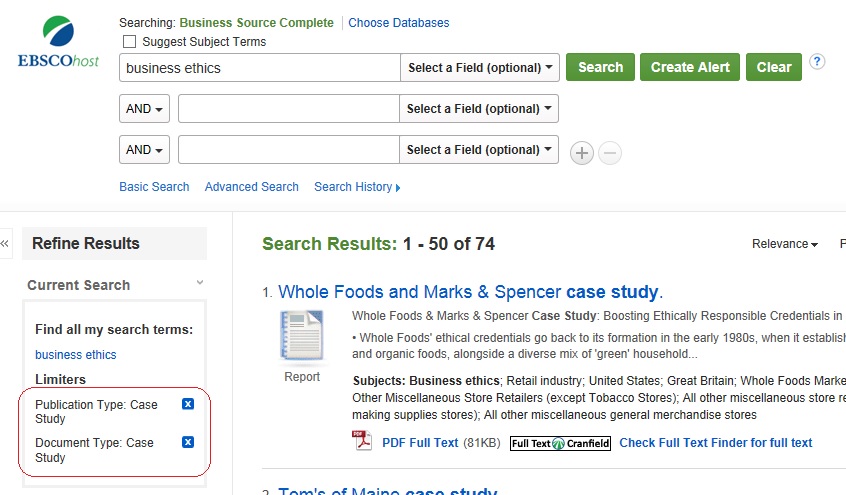Click the business ethics search input field
This screenshot has width=846, height=495.
click(x=259, y=68)
